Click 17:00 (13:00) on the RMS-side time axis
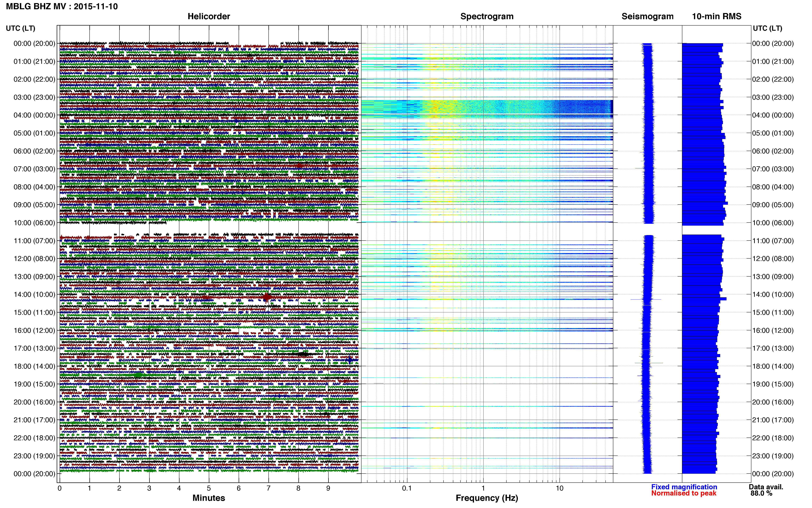Viewport: 812px width, 508px height. 773,348
